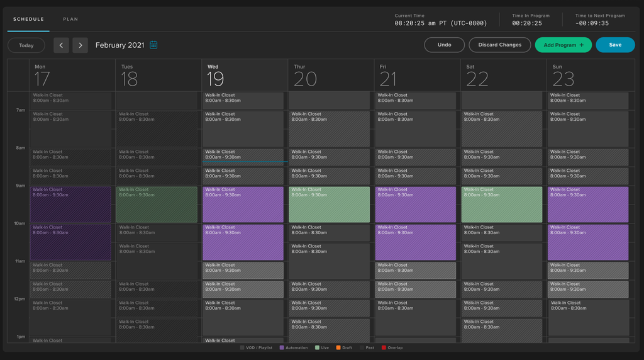Open Monday's dimmed purple program at 9am

(x=70, y=205)
